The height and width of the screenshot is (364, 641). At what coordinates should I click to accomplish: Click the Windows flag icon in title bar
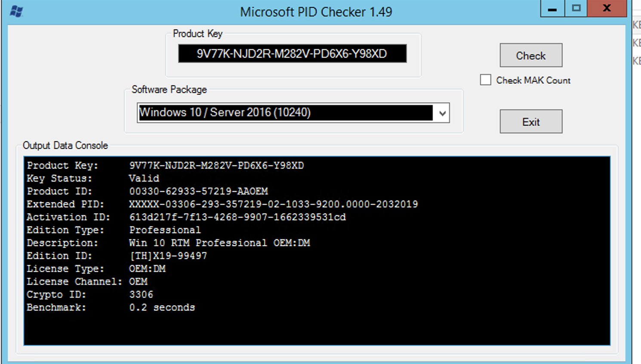coord(16,11)
